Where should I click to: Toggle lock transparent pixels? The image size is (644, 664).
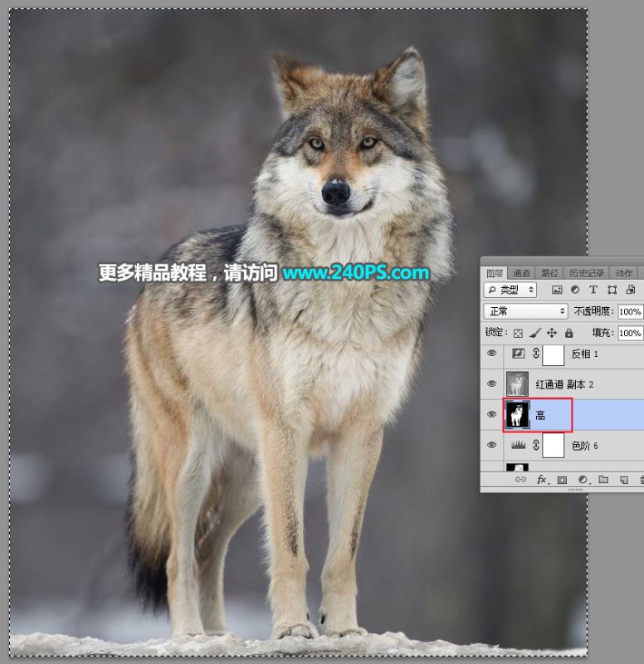[518, 334]
